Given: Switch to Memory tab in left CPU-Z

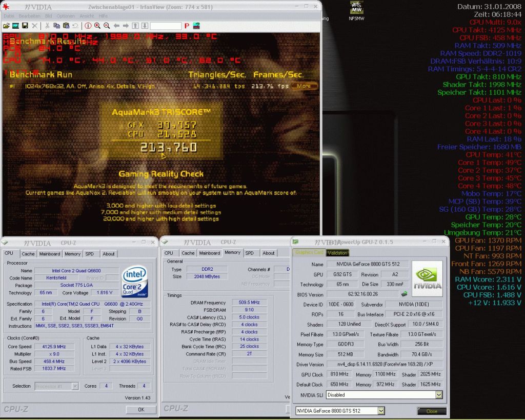Looking at the screenshot, I should (72, 254).
